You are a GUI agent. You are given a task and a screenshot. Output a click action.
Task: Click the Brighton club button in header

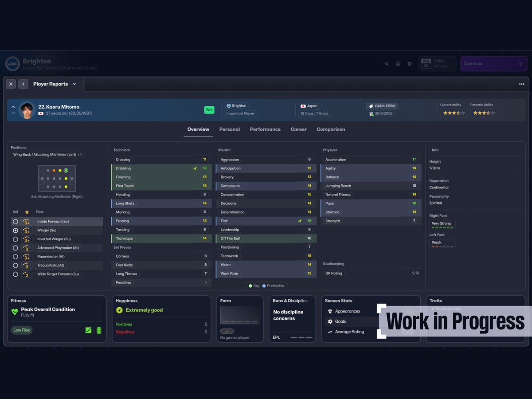pyautogui.click(x=237, y=106)
